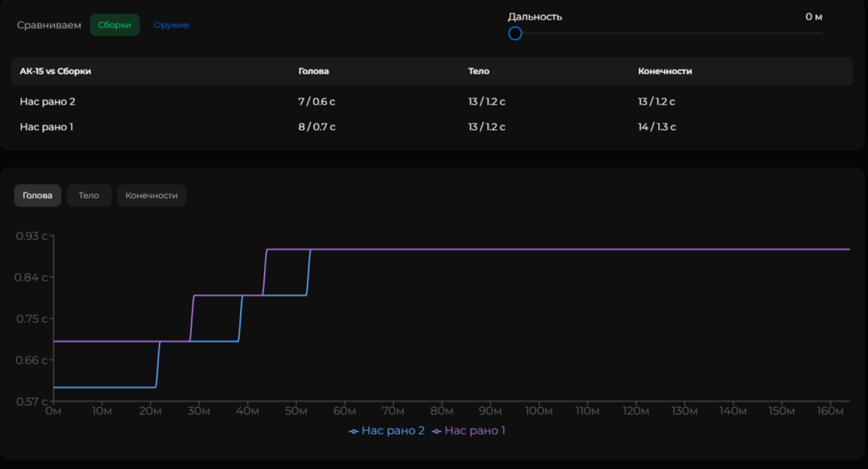The height and width of the screenshot is (469, 868).
Task: Switch comparison to Оружие
Action: coord(171,25)
